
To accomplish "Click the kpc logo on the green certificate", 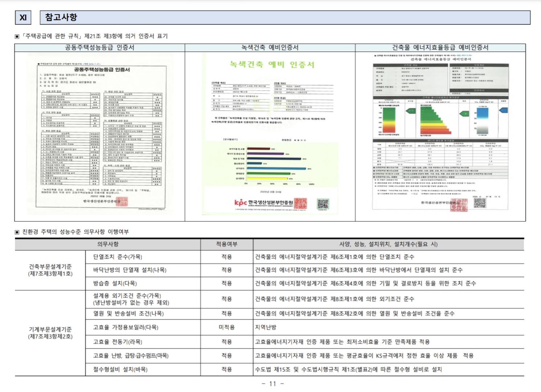I will click(x=240, y=202).
